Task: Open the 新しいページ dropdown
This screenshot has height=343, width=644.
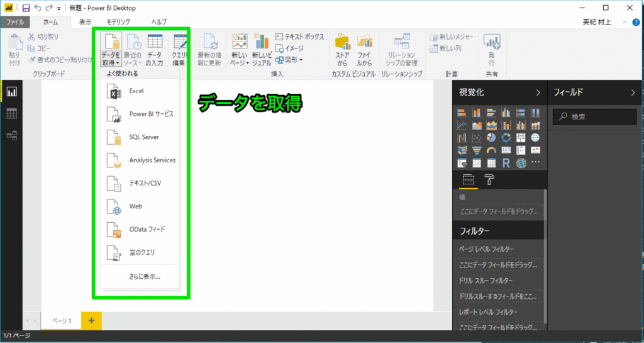Action: tap(240, 50)
